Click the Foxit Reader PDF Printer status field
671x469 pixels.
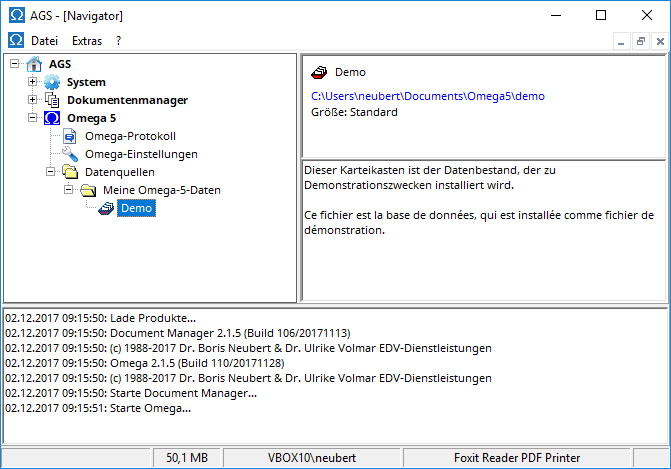click(x=527, y=457)
